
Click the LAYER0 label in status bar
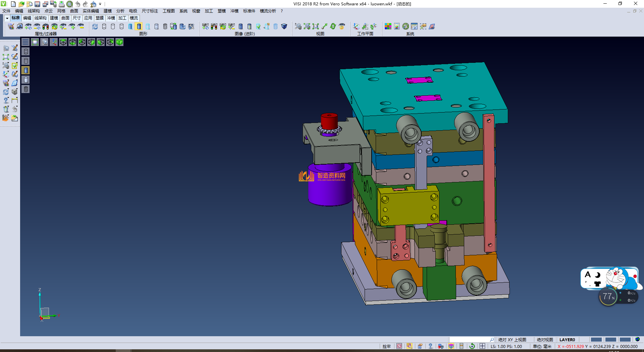(x=567, y=340)
